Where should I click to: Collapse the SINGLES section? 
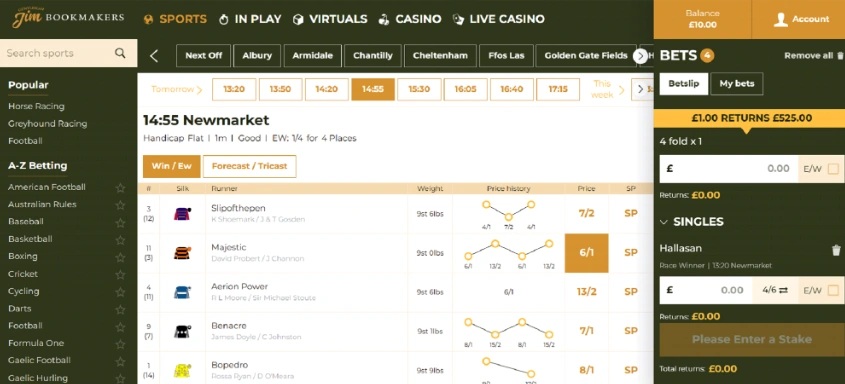coord(692,221)
